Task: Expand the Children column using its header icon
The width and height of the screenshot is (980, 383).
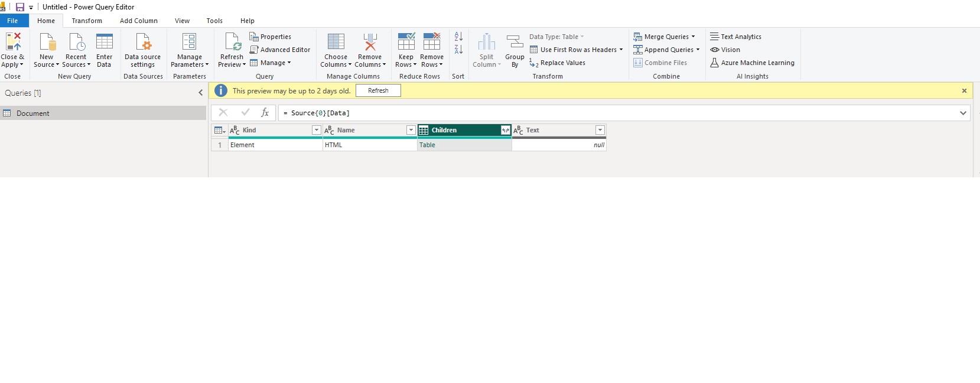Action: [505, 130]
